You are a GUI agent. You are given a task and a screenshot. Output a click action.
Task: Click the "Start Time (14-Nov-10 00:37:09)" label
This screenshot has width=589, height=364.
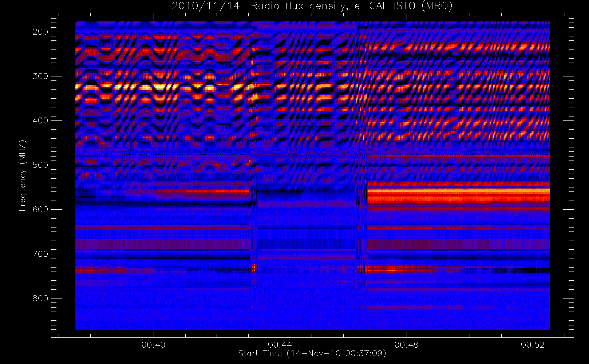[x=312, y=353]
